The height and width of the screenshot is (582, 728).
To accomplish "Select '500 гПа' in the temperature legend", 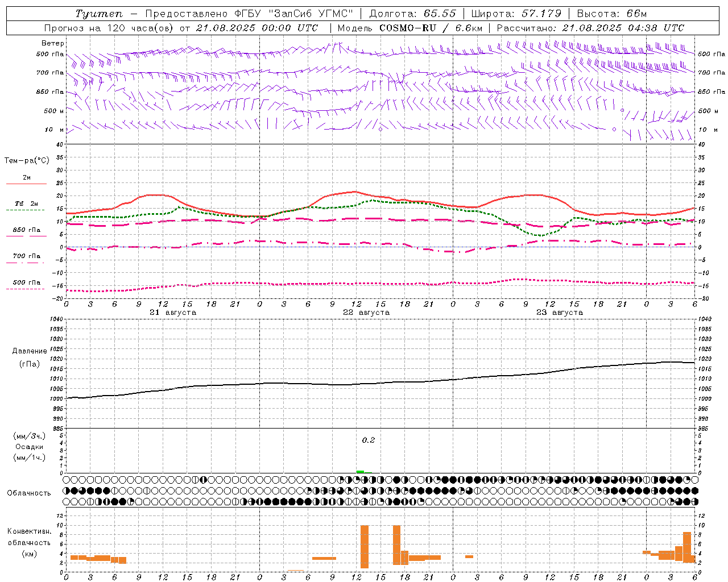I will coord(27,282).
